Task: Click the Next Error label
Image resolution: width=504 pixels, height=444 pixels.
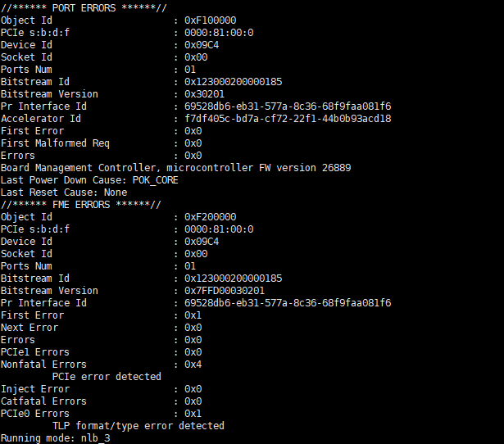Action: point(30,327)
